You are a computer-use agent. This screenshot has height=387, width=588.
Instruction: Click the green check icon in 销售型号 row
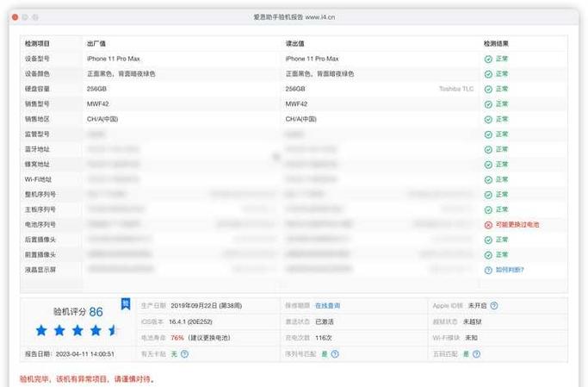click(x=488, y=104)
